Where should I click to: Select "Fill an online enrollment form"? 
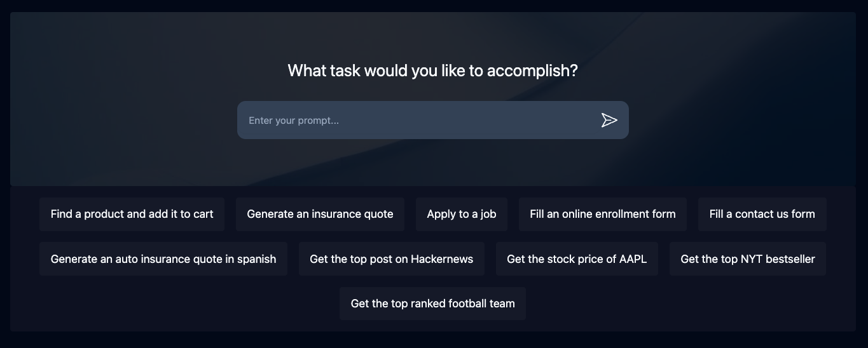click(602, 214)
